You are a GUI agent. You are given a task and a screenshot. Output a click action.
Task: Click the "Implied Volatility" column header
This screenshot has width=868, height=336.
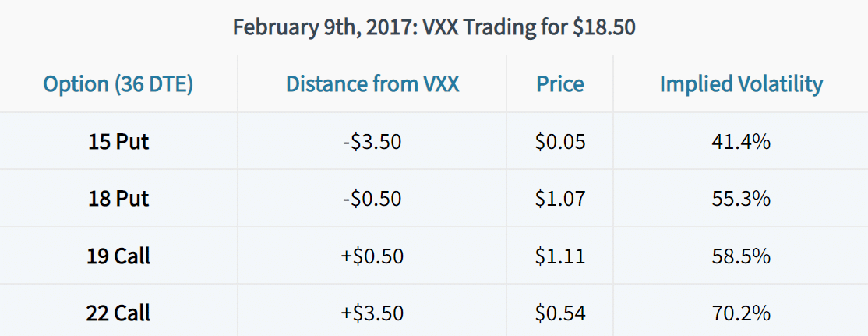(741, 84)
